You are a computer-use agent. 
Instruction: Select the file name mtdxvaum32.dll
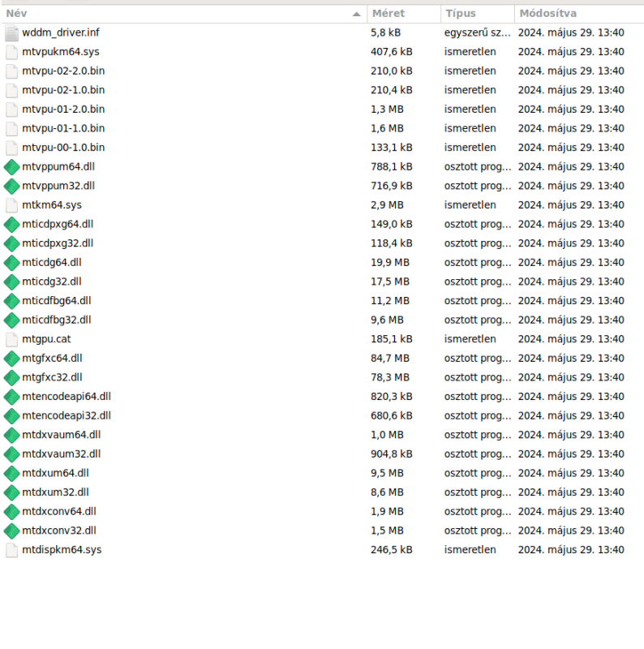pos(62,454)
